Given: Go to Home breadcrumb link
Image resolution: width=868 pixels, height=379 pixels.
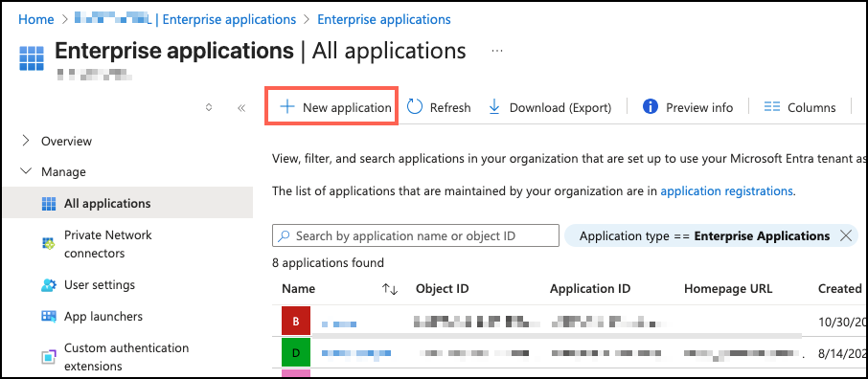Looking at the screenshot, I should (36, 19).
